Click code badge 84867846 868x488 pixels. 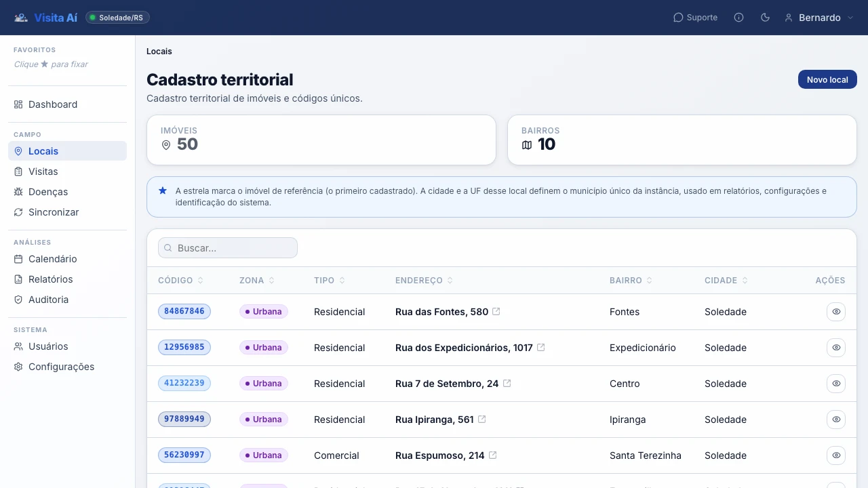tap(184, 312)
